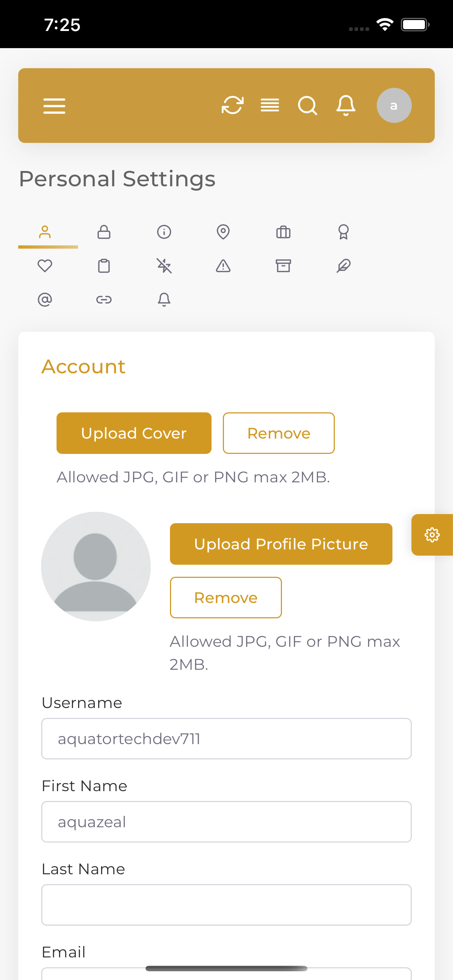Open the bell notification settings tab
Viewport: 453px width, 980px height.
point(164,300)
